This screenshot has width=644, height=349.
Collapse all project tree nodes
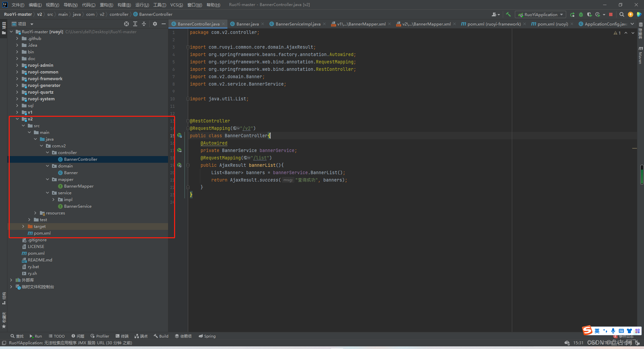point(144,24)
